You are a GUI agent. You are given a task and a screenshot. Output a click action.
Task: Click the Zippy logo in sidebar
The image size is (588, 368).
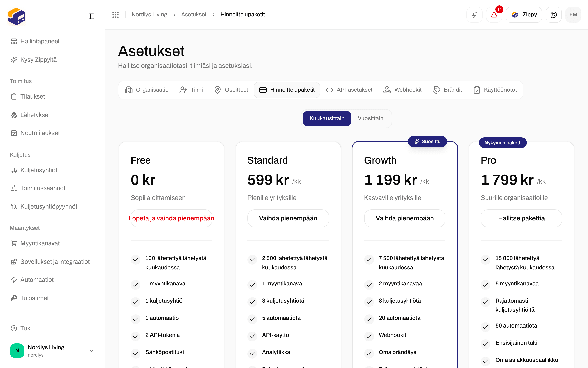[16, 16]
